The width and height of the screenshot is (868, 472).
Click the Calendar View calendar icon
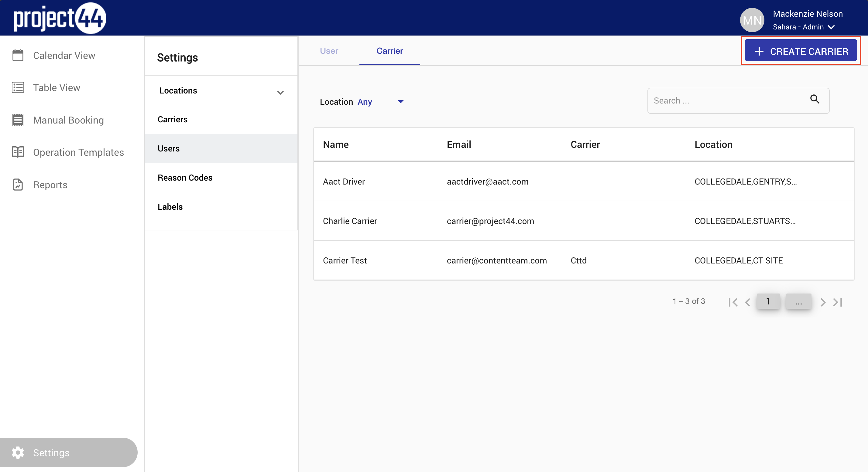pos(18,55)
